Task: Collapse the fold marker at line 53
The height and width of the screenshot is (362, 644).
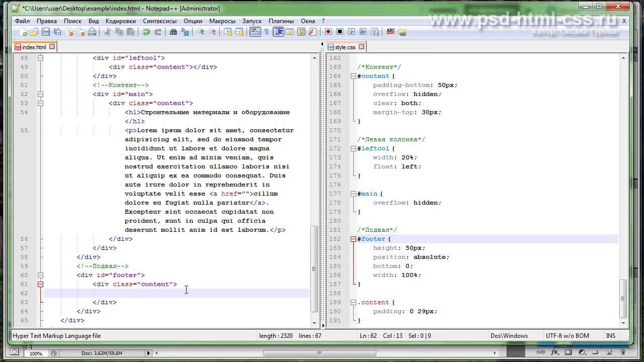Action: pos(40,103)
